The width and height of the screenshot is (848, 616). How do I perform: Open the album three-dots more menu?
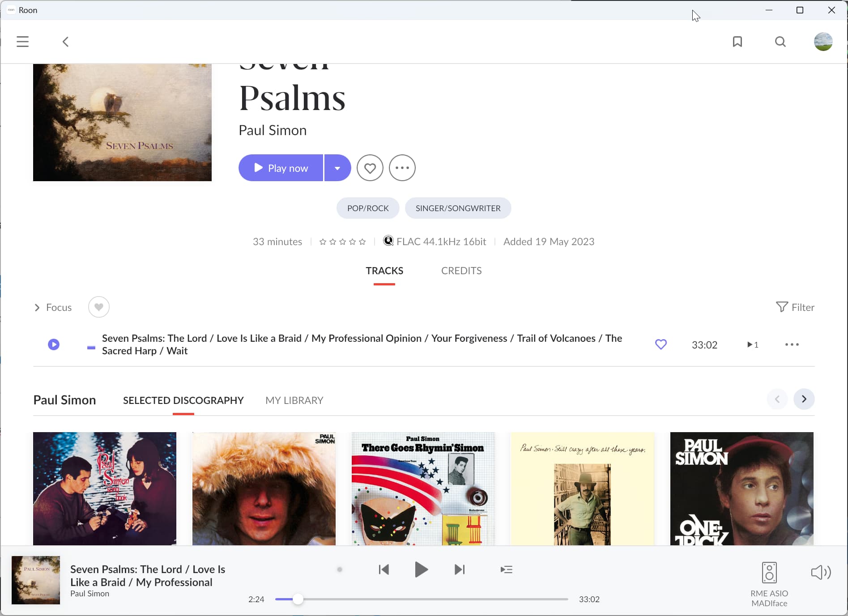(x=402, y=168)
